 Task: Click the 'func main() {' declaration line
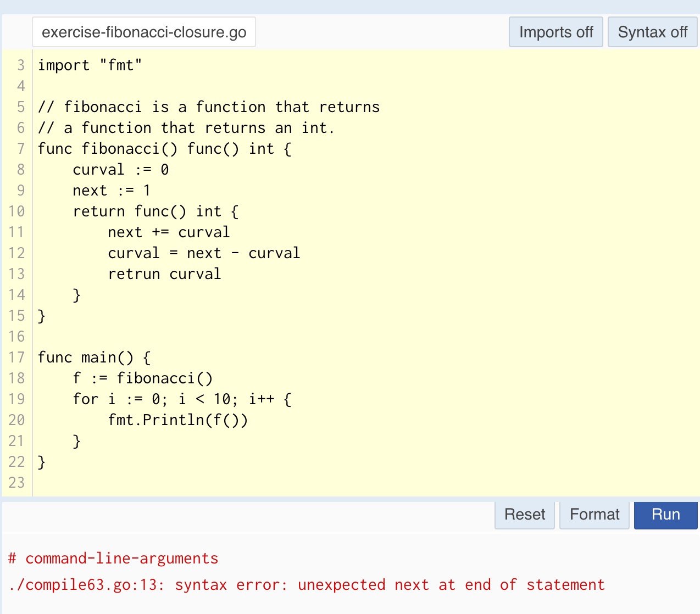(94, 358)
